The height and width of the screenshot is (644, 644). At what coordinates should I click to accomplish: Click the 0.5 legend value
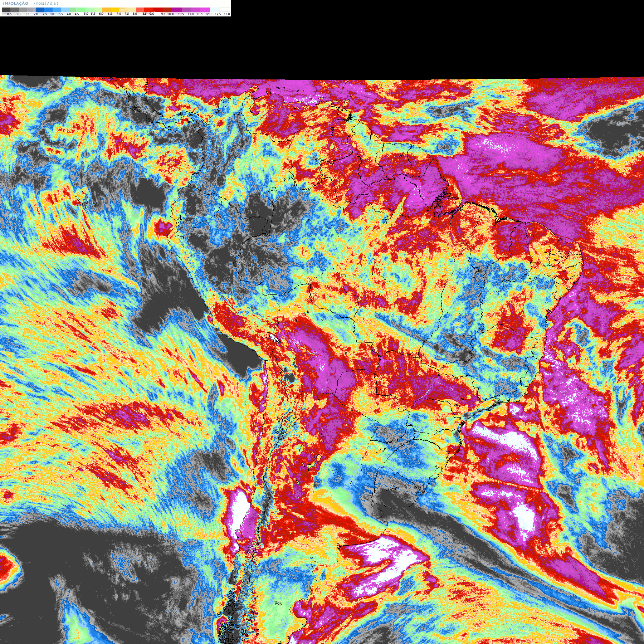pos(9,14)
